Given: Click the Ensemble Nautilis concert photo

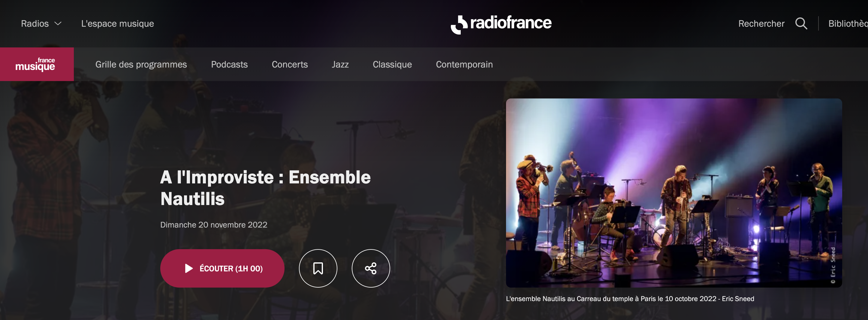Looking at the screenshot, I should pyautogui.click(x=674, y=193).
